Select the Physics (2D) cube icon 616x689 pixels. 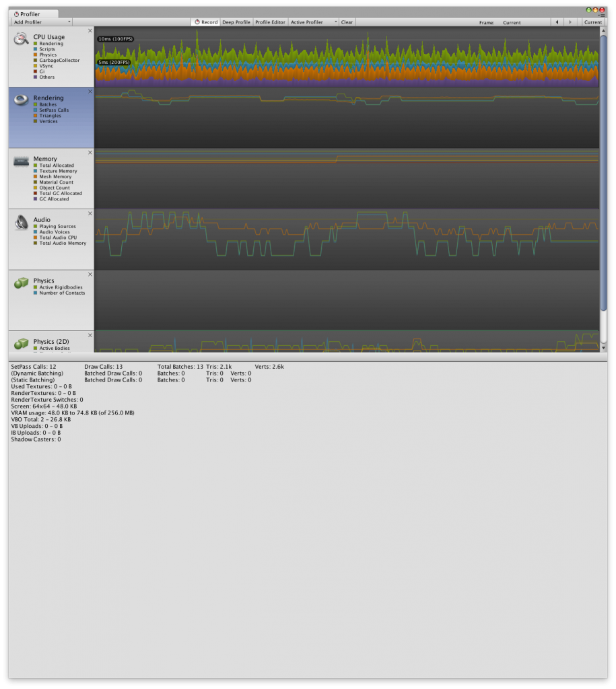(21, 344)
